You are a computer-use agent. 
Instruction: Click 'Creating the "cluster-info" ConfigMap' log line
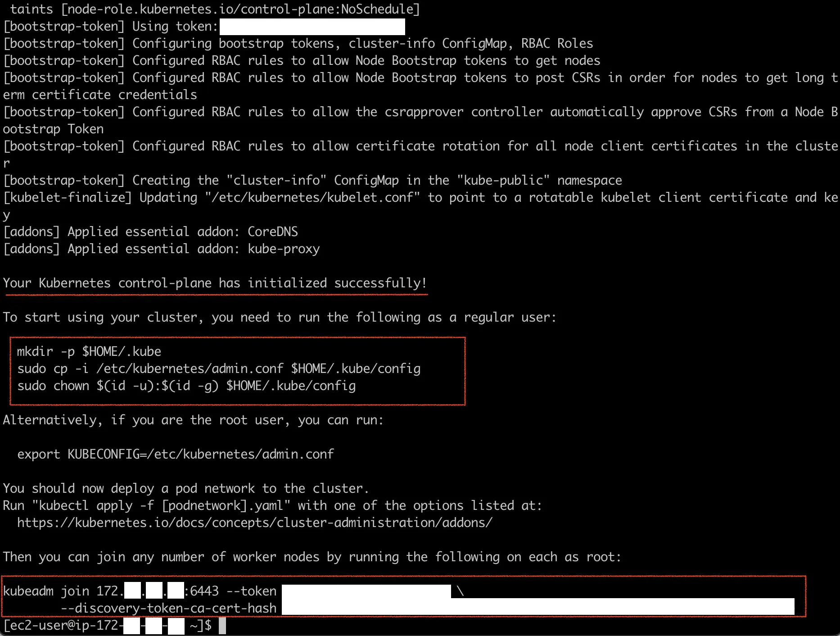click(x=312, y=180)
